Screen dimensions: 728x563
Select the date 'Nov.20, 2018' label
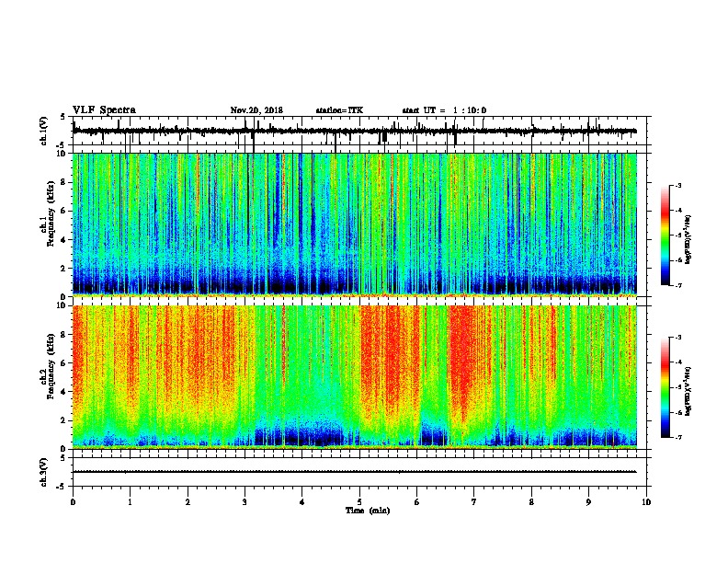[256, 110]
